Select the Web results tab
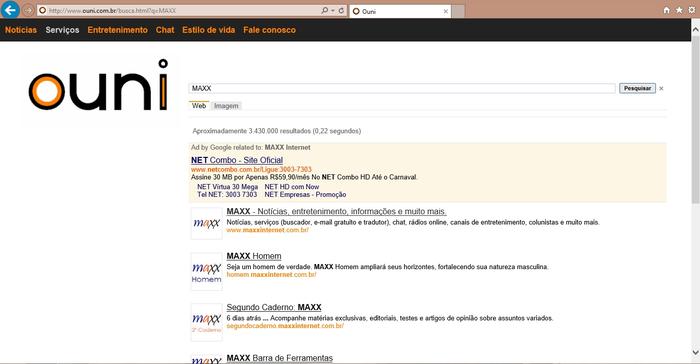 pos(199,106)
